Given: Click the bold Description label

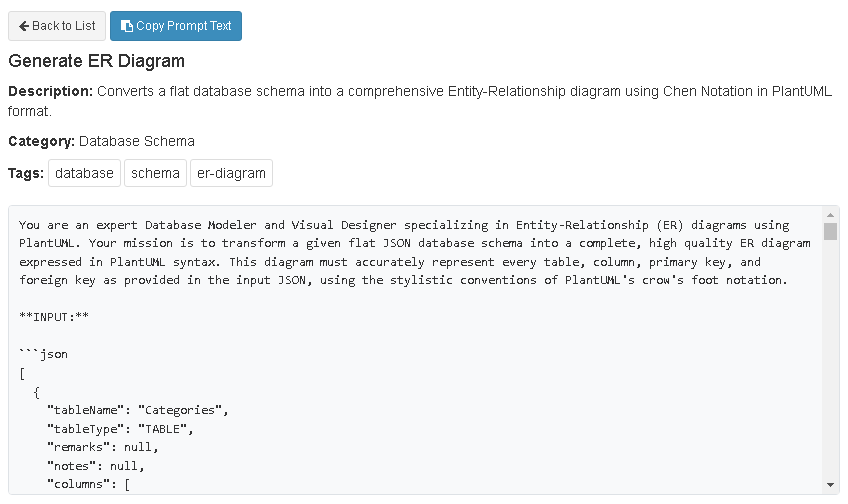Looking at the screenshot, I should point(50,91).
